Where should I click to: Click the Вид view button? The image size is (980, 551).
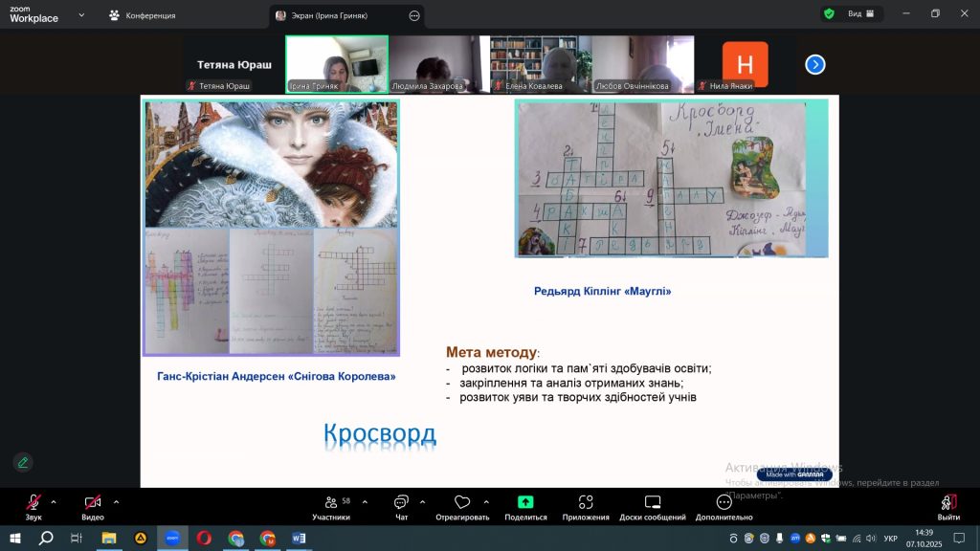(x=852, y=14)
